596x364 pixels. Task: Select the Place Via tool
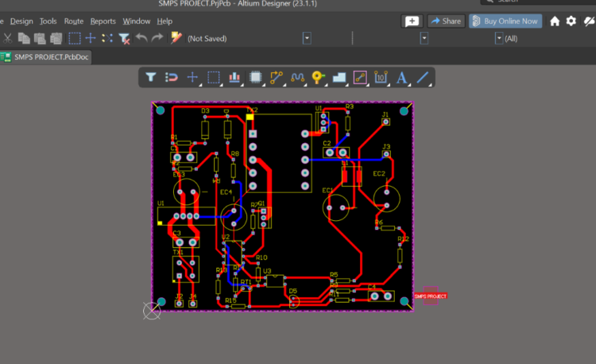pos(318,77)
